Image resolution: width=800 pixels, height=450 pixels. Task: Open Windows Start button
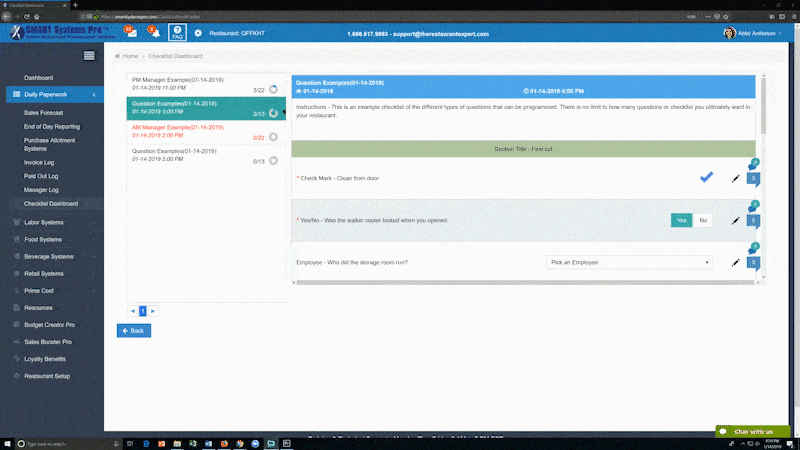7,444
